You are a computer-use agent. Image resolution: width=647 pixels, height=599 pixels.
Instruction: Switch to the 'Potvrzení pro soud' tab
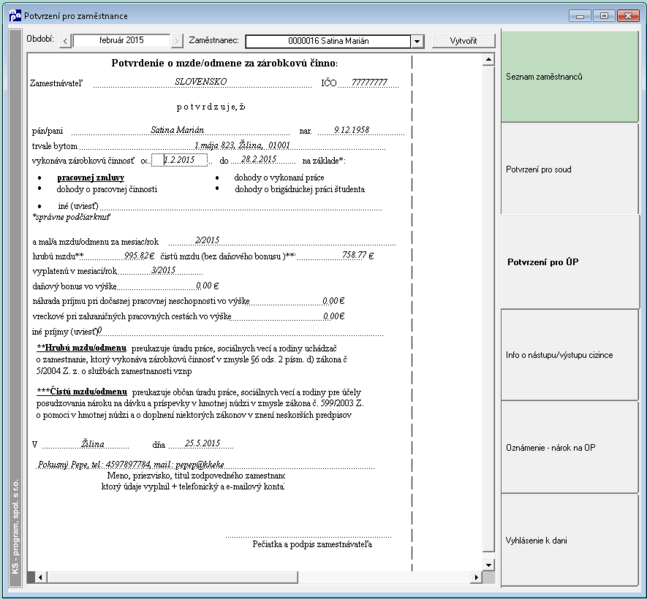click(x=569, y=170)
